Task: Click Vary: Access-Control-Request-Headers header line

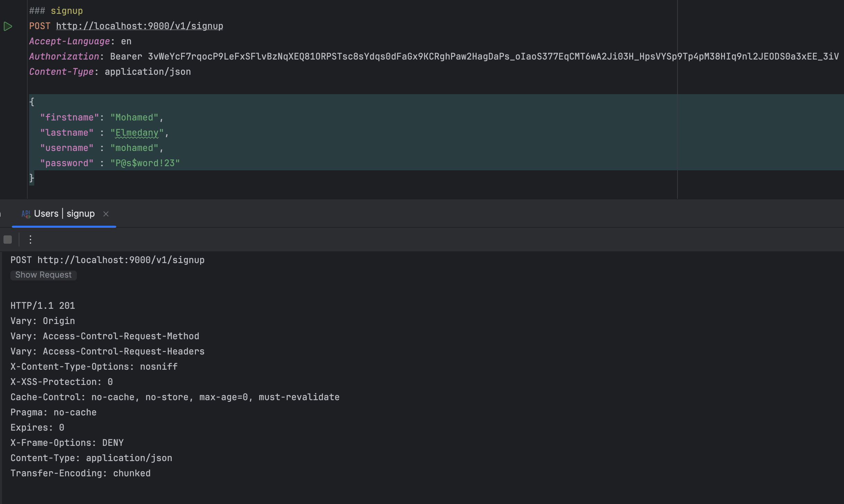Action: (107, 351)
